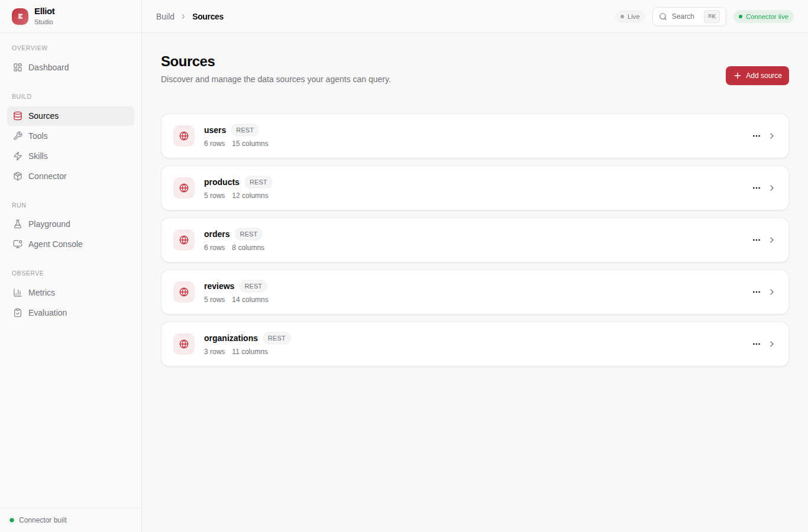
Task: Click the globe icon on orders row
Action: [184, 240]
